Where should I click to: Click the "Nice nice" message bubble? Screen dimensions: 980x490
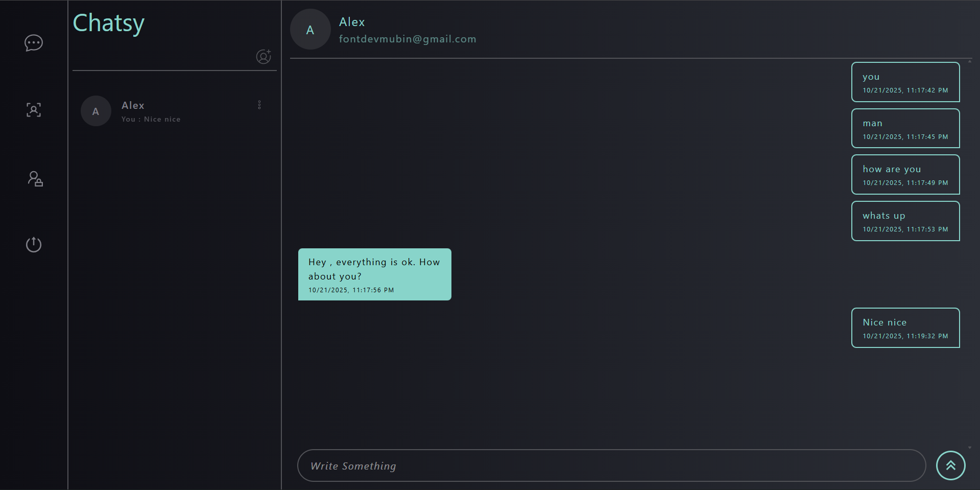905,328
